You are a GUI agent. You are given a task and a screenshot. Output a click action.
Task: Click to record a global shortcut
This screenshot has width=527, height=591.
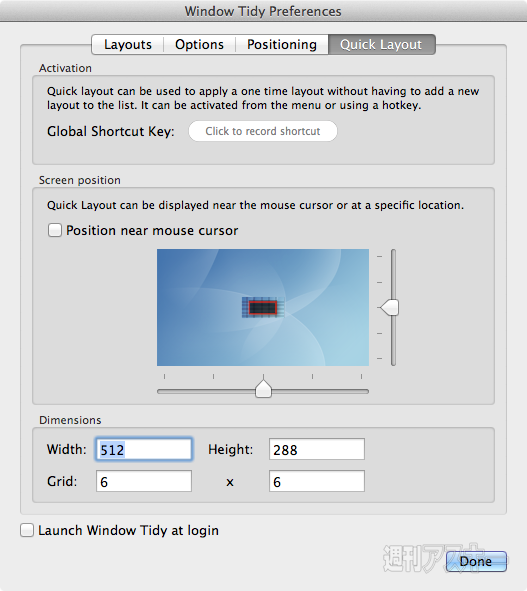(263, 131)
